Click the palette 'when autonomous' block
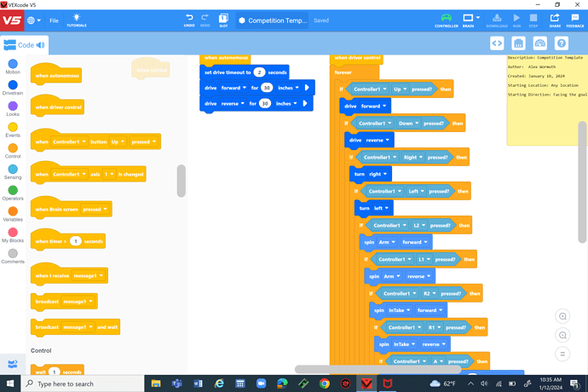 [56, 73]
